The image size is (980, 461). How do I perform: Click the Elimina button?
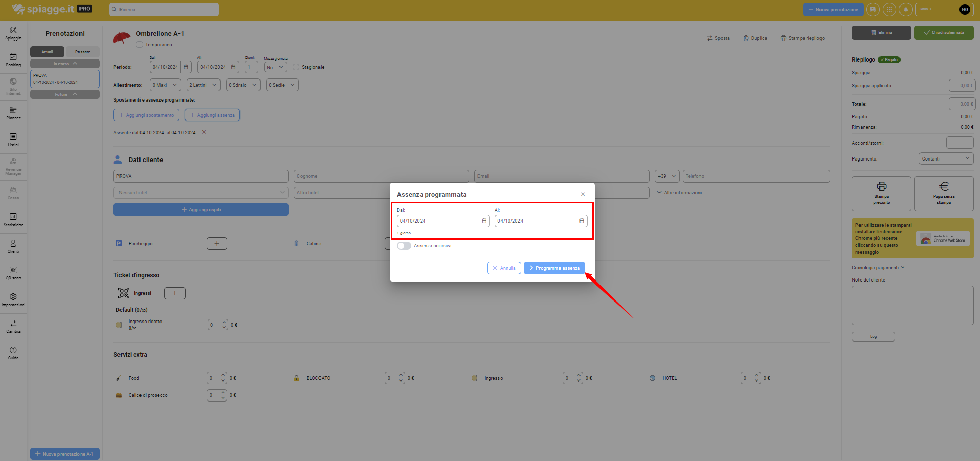coord(881,32)
